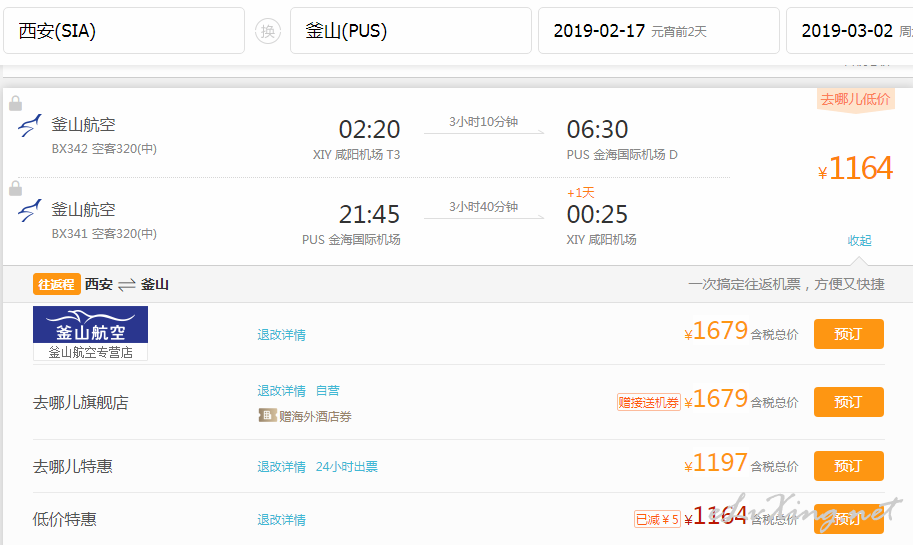Viewport: 913px width, 545px height.
Task: Click the 去哪儿特惠 vendor name
Action: 73,467
